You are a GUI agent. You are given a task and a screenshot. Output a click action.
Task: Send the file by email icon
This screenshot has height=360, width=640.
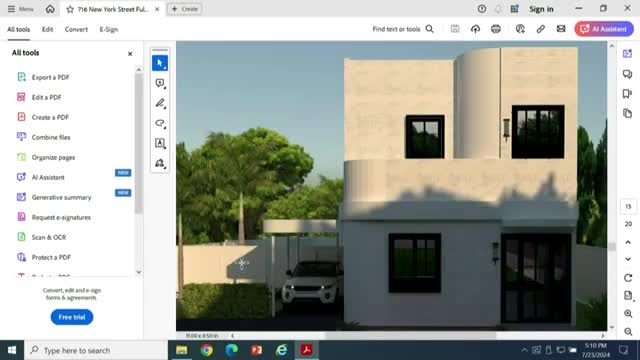[x=561, y=29]
